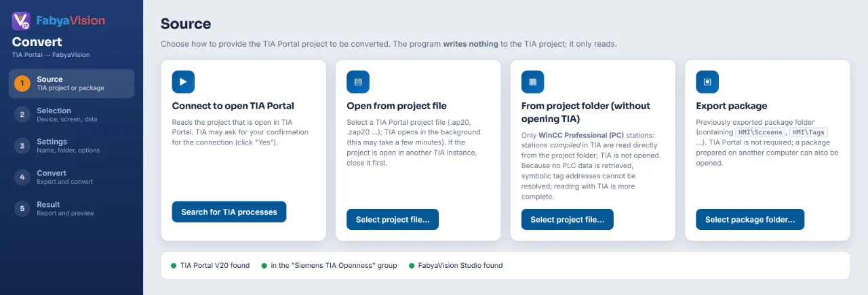Click Select package folder button
The width and height of the screenshot is (868, 295).
750,220
